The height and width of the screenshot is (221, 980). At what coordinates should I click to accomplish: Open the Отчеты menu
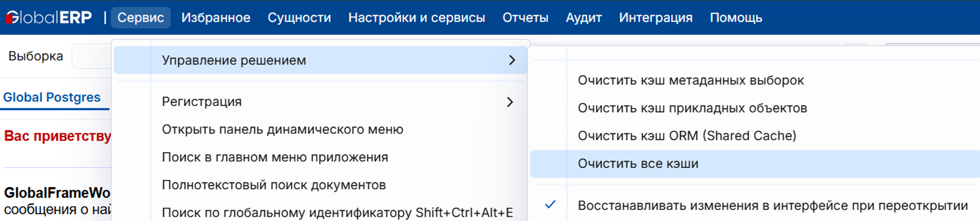pyautogui.click(x=526, y=17)
